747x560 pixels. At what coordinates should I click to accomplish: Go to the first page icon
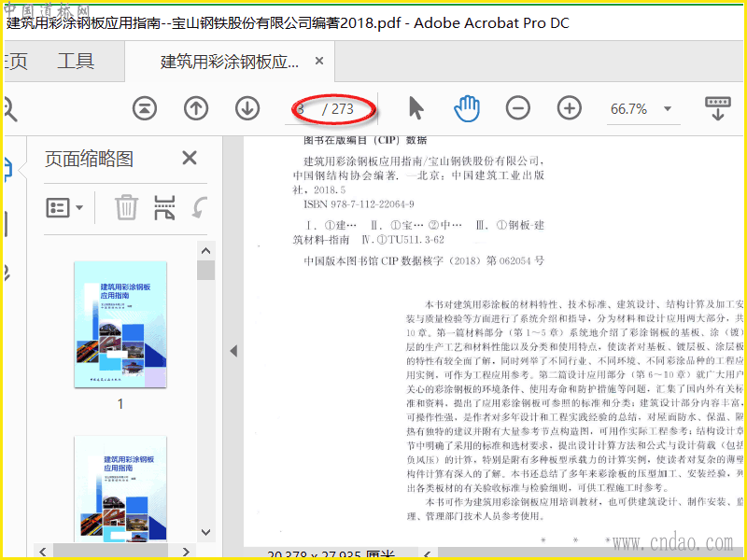pyautogui.click(x=145, y=108)
